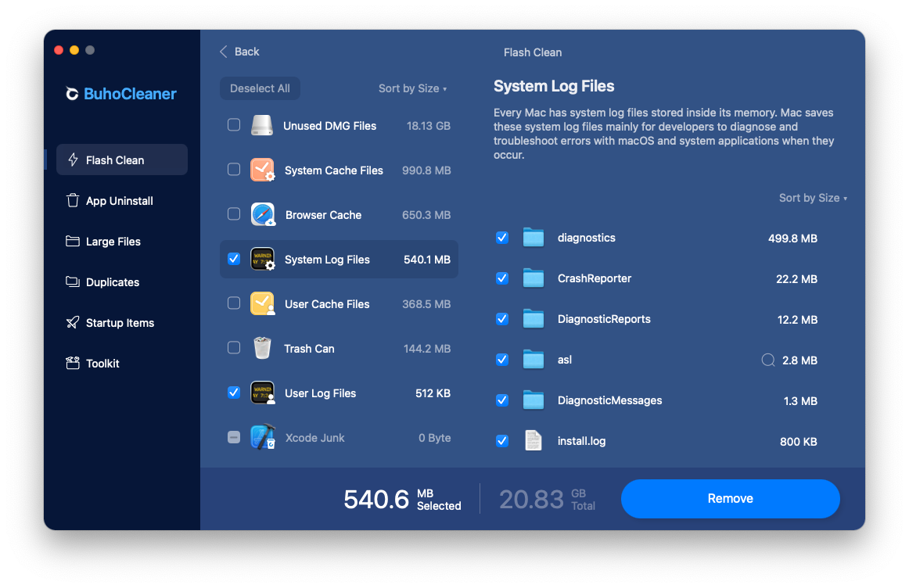The width and height of the screenshot is (909, 588).
Task: Select the Trash Can checkbox
Action: click(x=234, y=348)
